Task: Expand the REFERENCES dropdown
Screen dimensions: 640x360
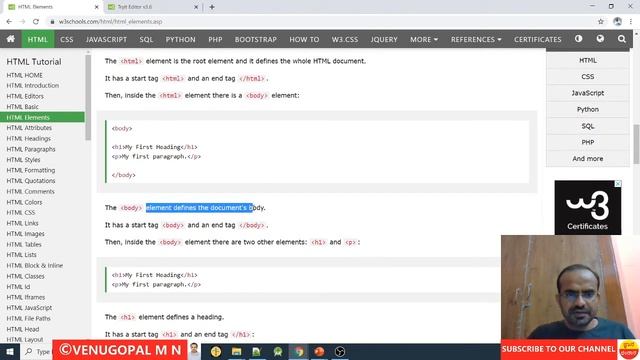Action: coord(476,40)
